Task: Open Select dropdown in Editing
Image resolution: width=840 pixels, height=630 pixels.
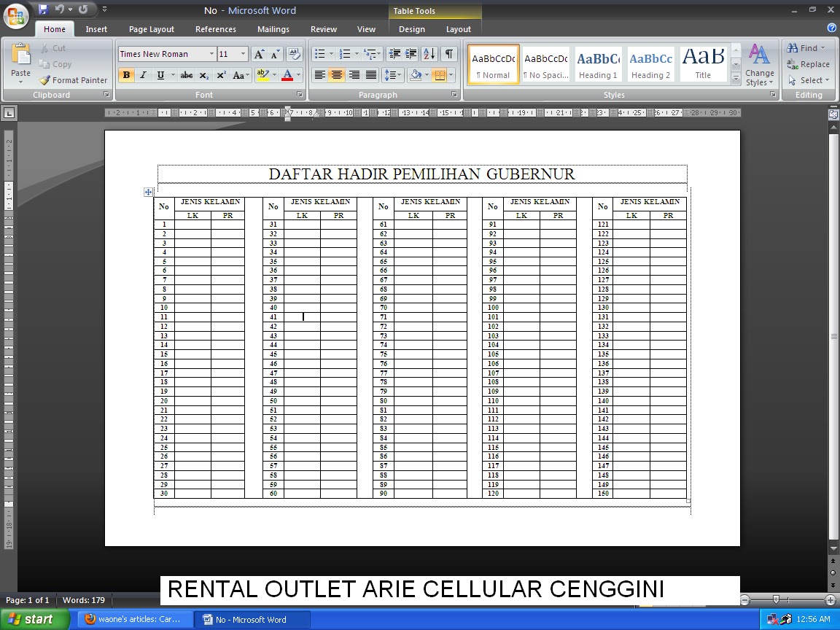Action: (x=809, y=80)
